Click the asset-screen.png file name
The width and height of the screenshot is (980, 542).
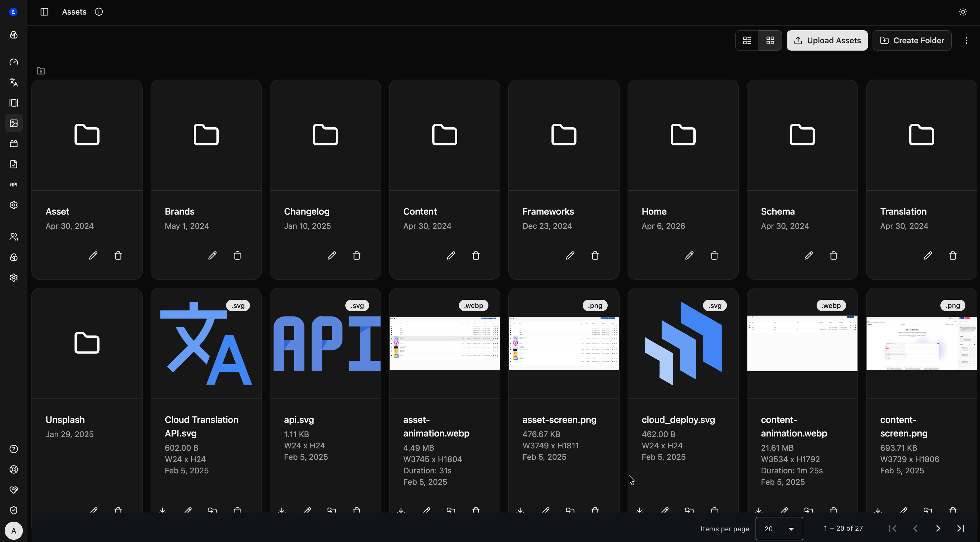pos(559,420)
